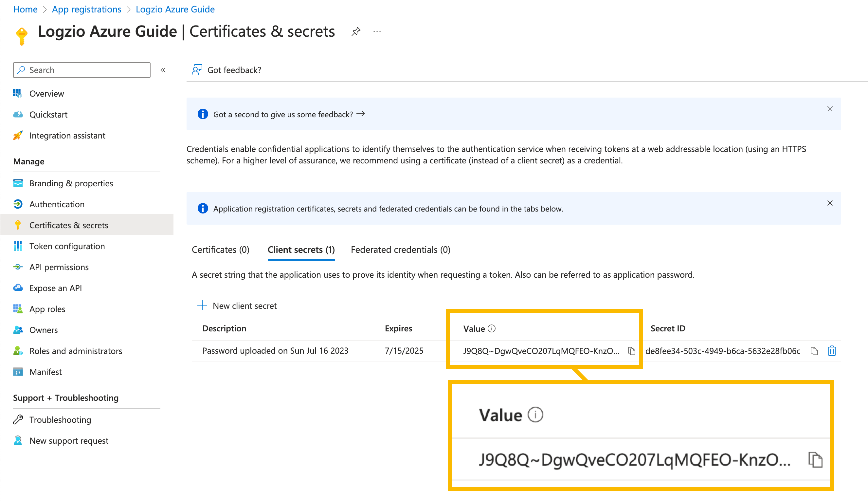Viewport: 868px width, 501px height.
Task: Open API permissions
Action: 59,267
